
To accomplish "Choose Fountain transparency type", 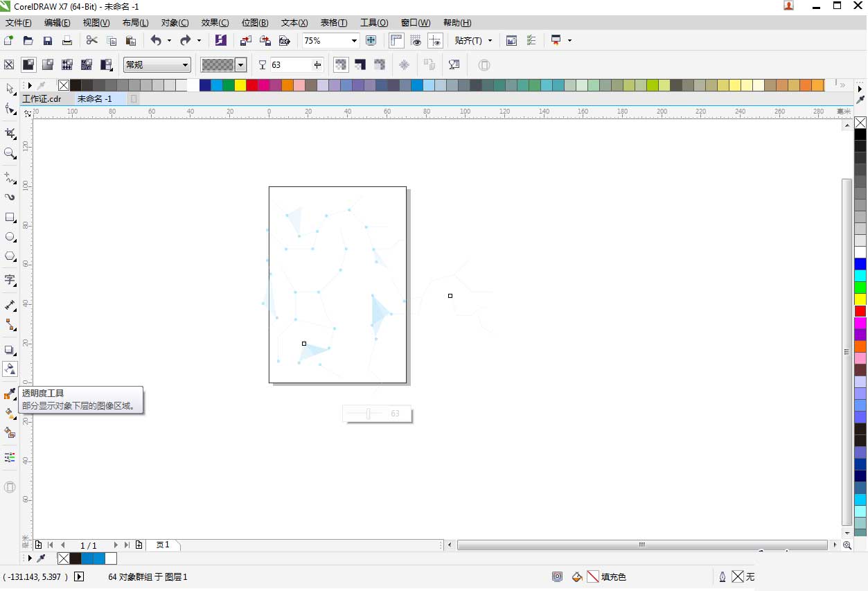I will [x=48, y=64].
